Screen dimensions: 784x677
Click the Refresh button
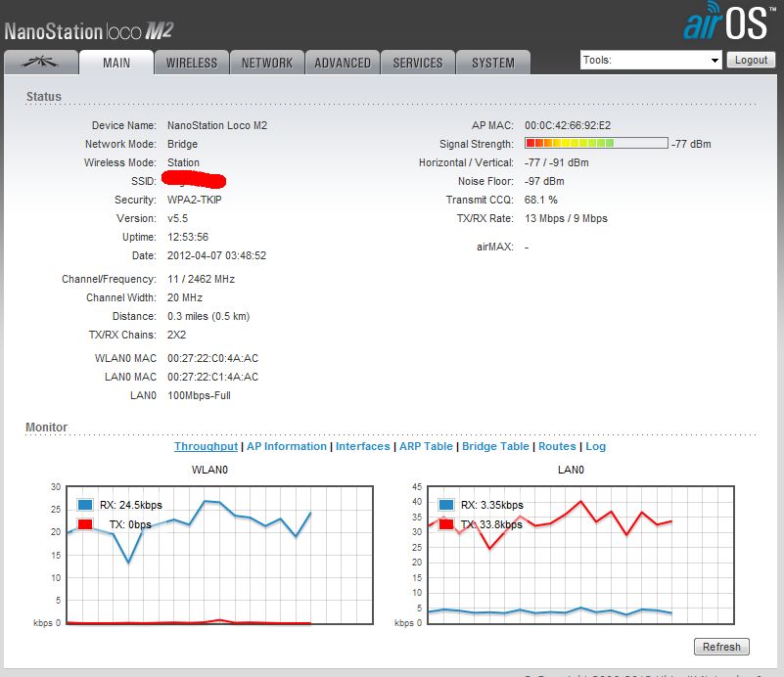(x=721, y=647)
